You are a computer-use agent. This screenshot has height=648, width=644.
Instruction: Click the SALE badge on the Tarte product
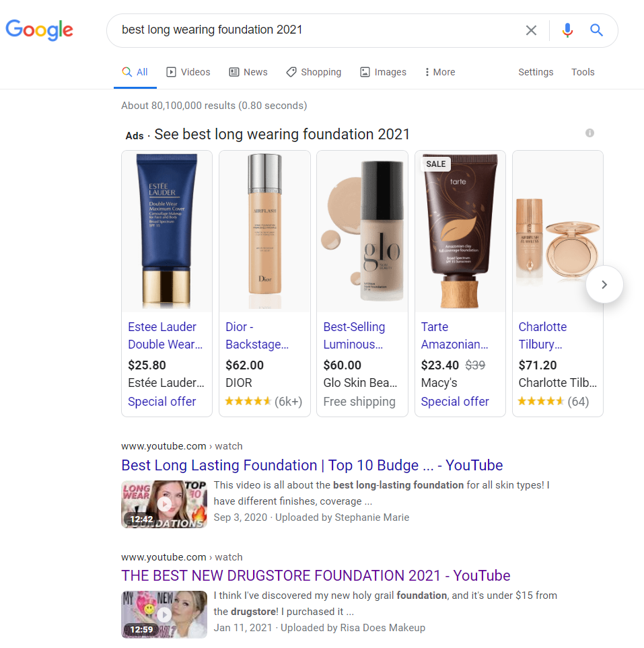tap(435, 164)
